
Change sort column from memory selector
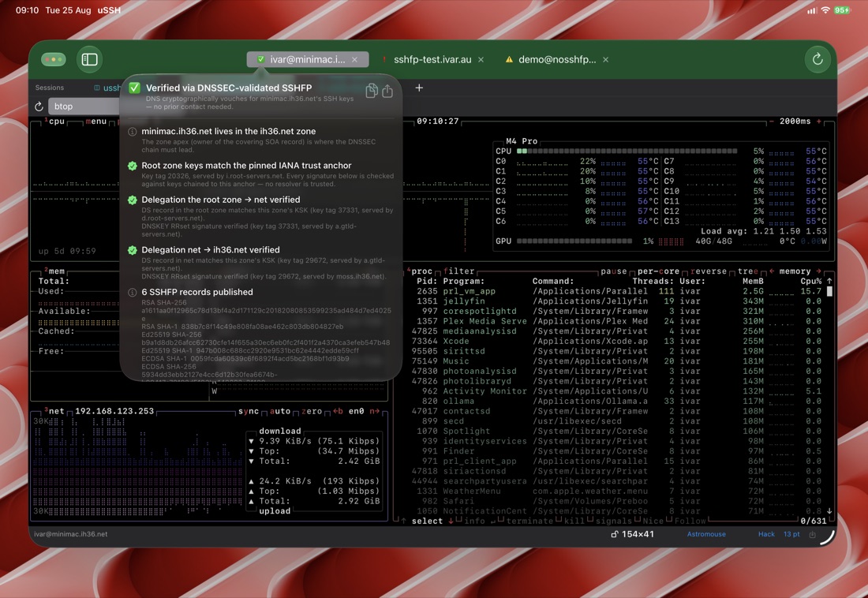click(795, 271)
